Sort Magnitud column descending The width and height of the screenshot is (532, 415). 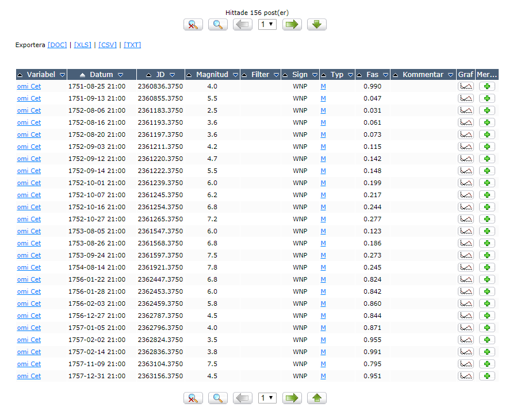click(x=235, y=75)
